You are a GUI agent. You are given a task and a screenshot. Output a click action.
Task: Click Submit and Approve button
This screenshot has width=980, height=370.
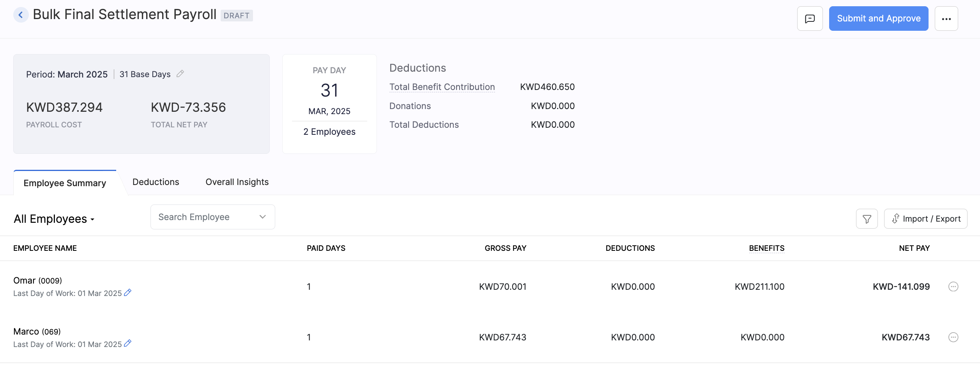tap(878, 19)
